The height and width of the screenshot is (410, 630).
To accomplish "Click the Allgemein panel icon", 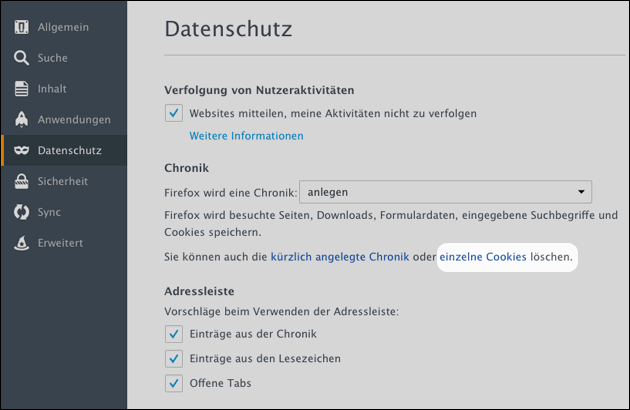I will point(21,26).
